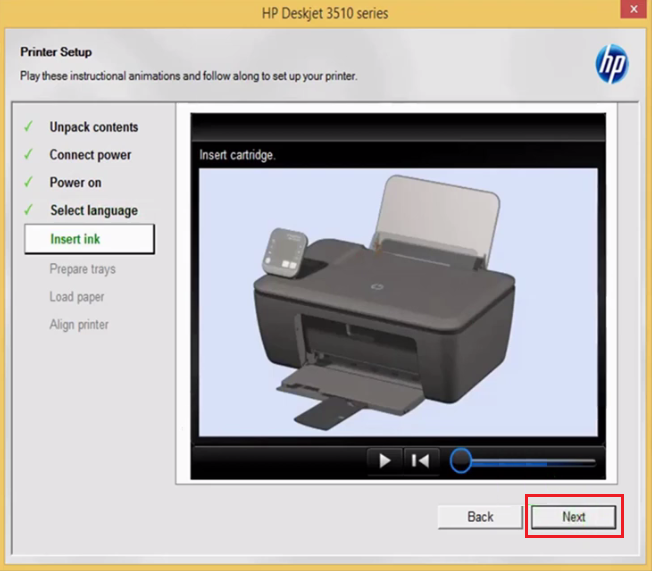Open the Power on step
This screenshot has width=653, height=572.
point(75,182)
